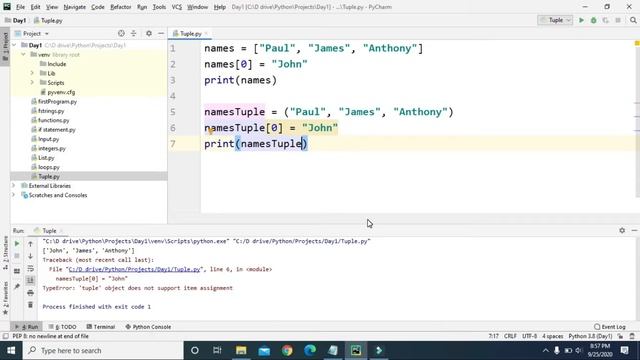640x360 pixels.
Task: Open the File menu
Action: tap(20, 7)
